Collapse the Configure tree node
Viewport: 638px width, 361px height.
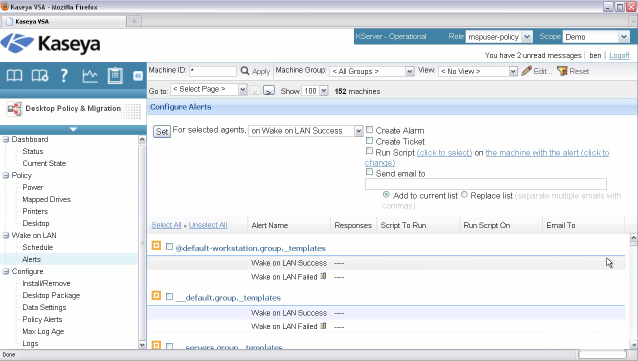coord(6,271)
